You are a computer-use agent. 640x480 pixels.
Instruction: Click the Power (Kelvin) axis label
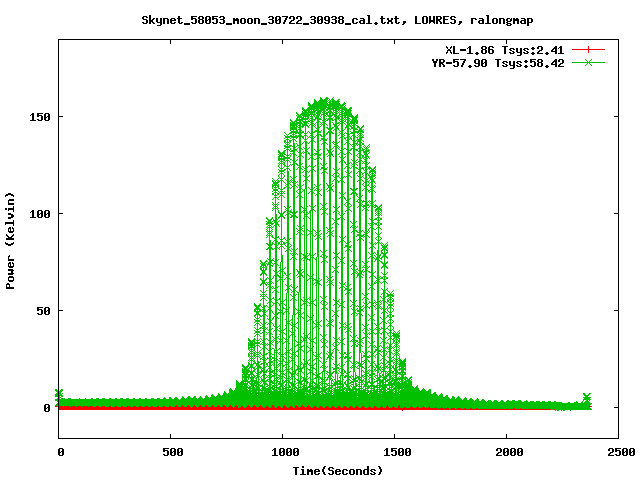(x=10, y=241)
